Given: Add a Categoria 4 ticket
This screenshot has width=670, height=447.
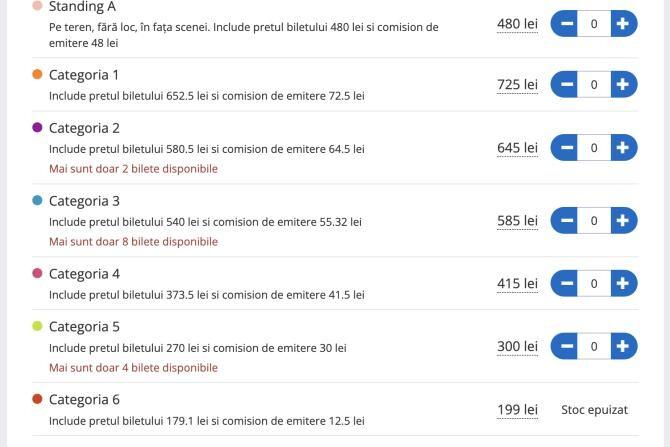Looking at the screenshot, I should 623,283.
